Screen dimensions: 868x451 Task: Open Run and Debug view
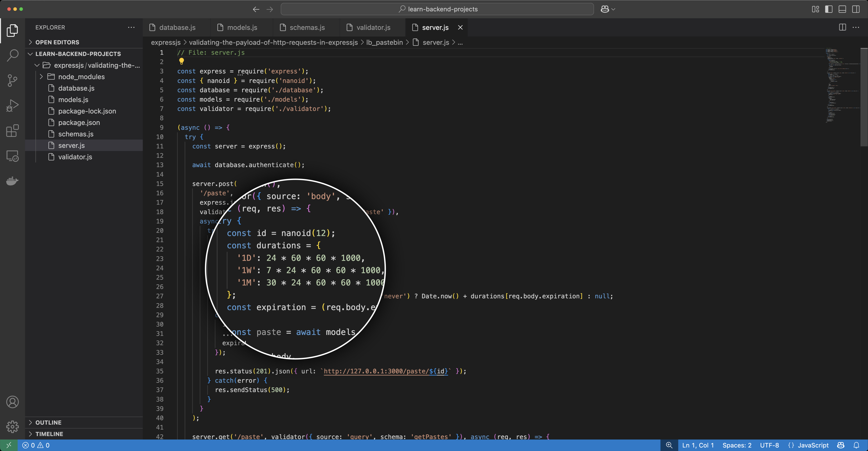(13, 106)
